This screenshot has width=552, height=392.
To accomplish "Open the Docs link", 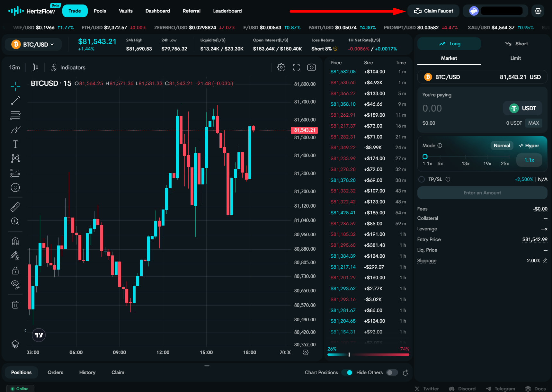I will point(536,388).
